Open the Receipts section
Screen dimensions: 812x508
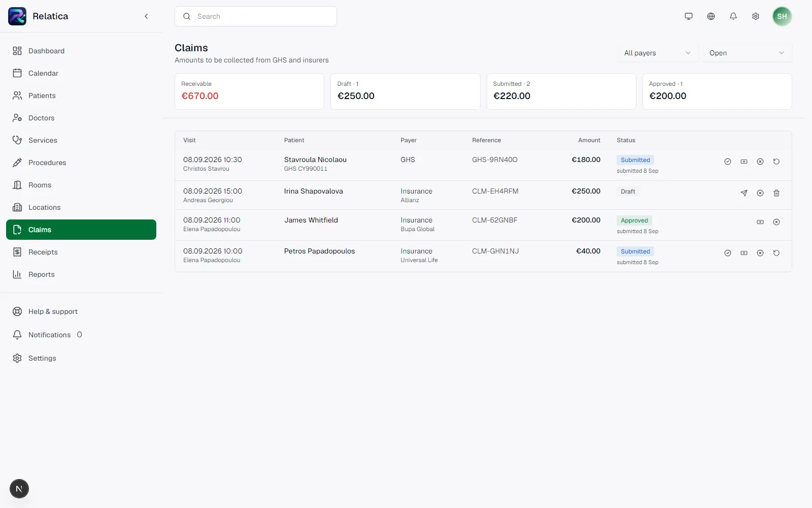pos(81,252)
